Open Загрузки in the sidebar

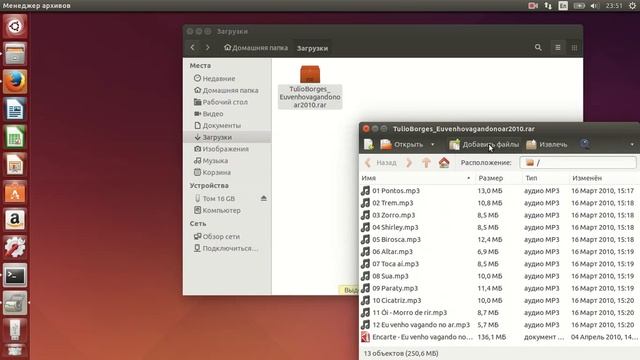[227, 137]
